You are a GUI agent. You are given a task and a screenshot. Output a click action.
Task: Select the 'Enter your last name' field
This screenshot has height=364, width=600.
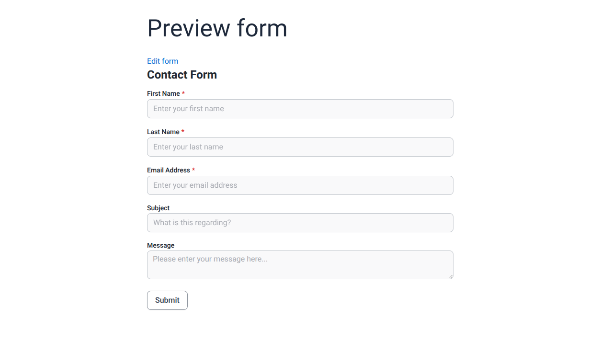pos(300,147)
